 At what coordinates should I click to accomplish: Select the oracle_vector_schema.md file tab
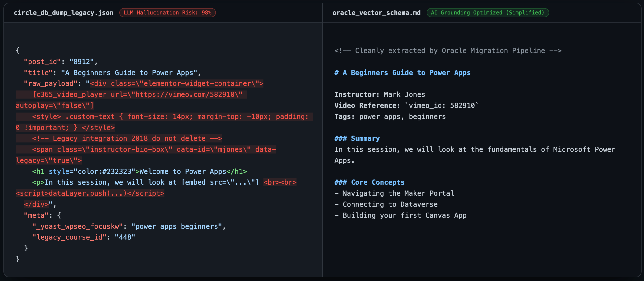(376, 13)
